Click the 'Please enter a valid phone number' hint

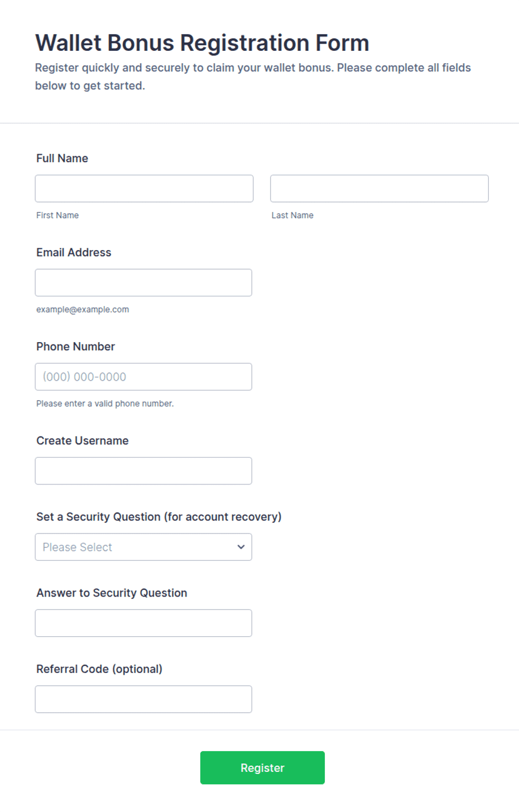coord(105,403)
